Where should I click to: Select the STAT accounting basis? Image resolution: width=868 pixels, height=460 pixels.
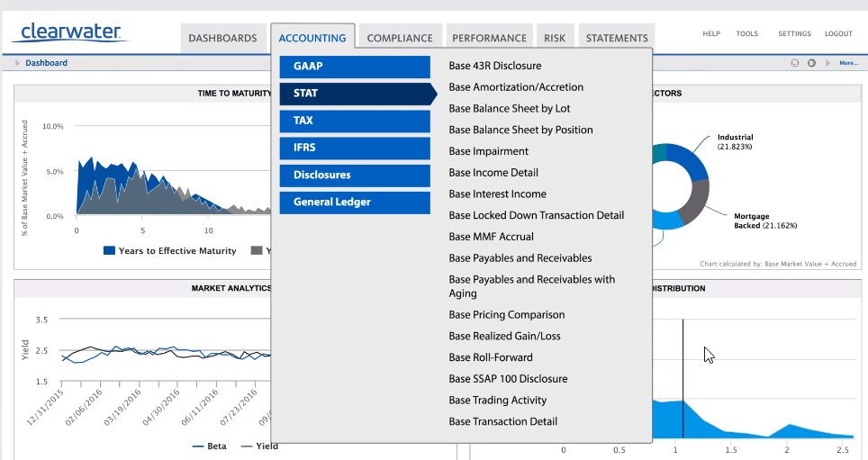tap(358, 94)
